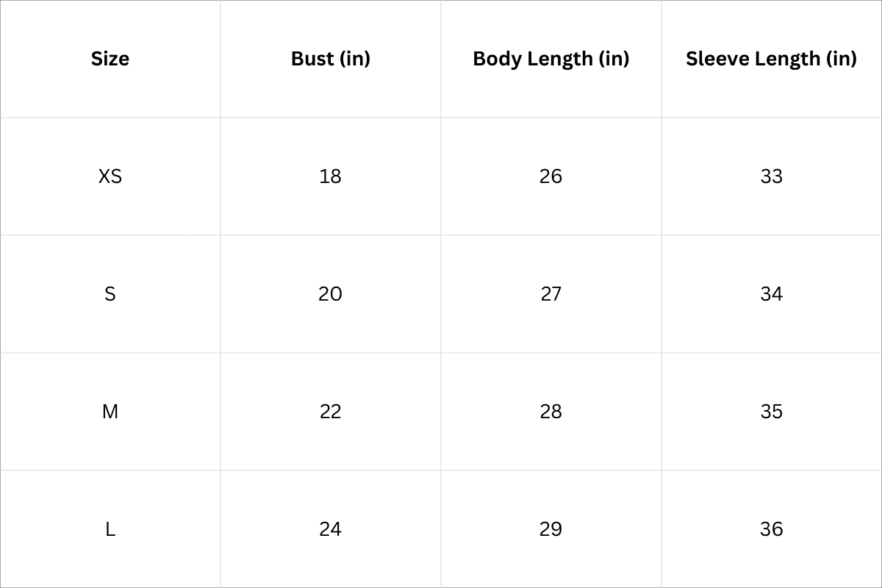
Task: Click the sleeve length value 33
Action: [772, 176]
